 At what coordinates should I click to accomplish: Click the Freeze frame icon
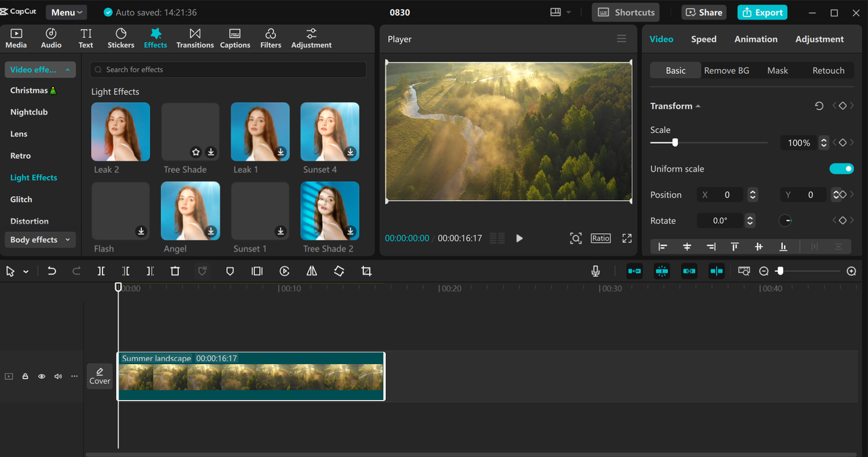[257, 271]
